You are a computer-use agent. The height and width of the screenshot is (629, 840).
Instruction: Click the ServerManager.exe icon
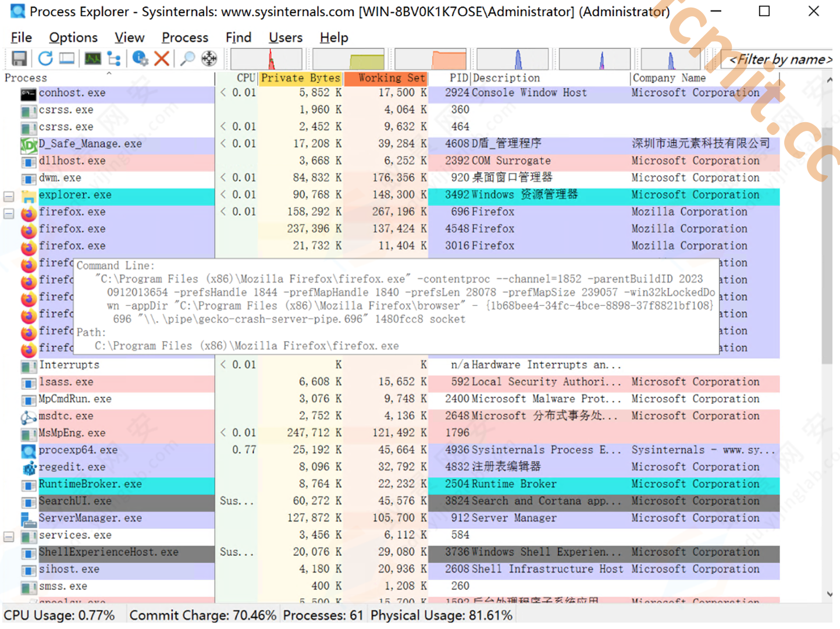[29, 519]
